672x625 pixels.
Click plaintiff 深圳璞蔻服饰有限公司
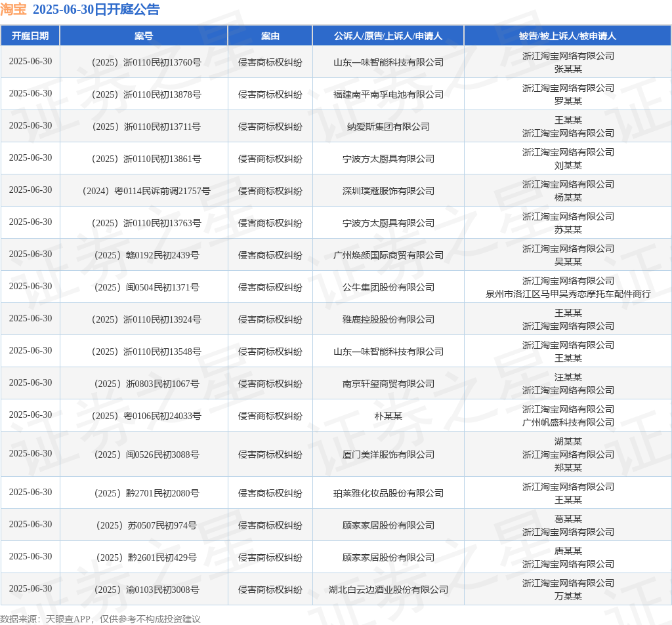[388, 191]
